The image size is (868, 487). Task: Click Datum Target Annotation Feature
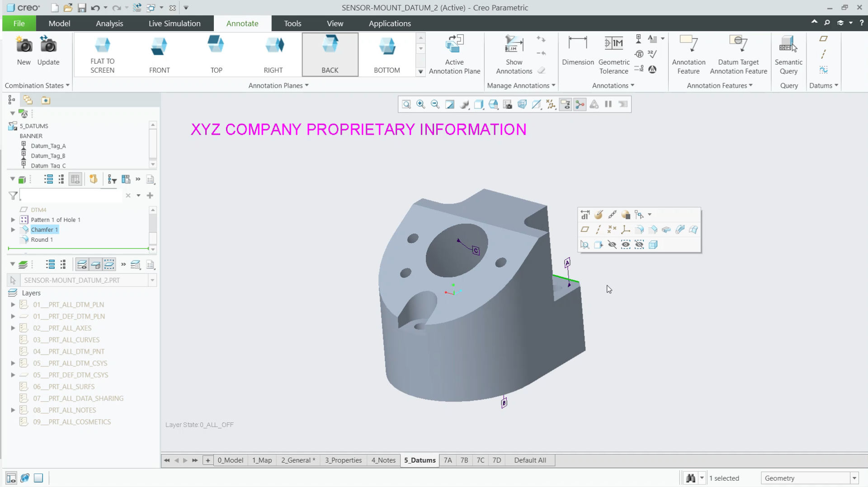click(738, 54)
